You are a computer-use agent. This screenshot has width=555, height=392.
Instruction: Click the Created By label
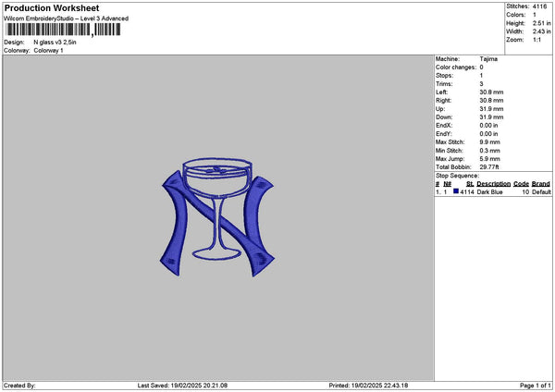[x=19, y=386]
